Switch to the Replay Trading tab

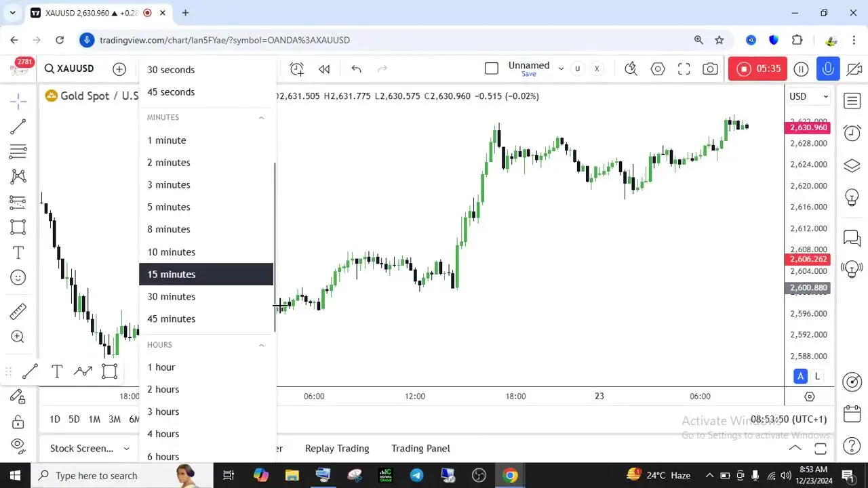click(337, 449)
